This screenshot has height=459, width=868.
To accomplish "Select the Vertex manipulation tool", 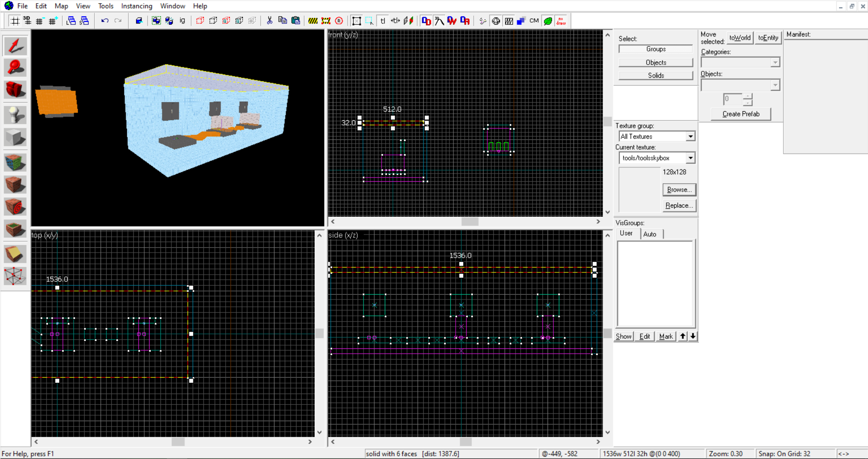I will 15,276.
